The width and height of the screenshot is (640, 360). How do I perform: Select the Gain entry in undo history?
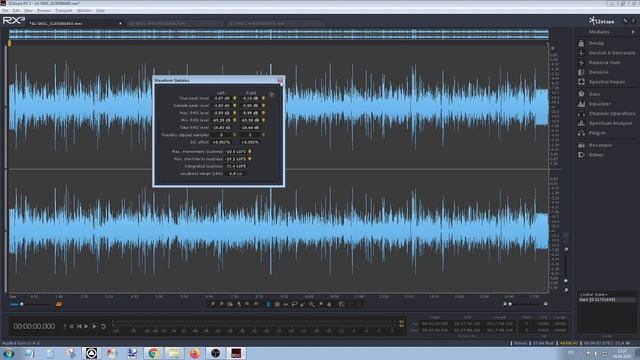point(607,300)
